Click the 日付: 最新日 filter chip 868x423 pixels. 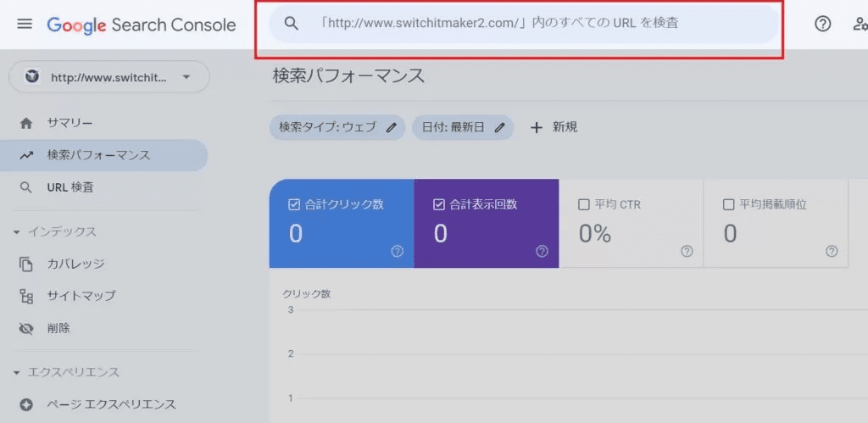click(x=463, y=127)
